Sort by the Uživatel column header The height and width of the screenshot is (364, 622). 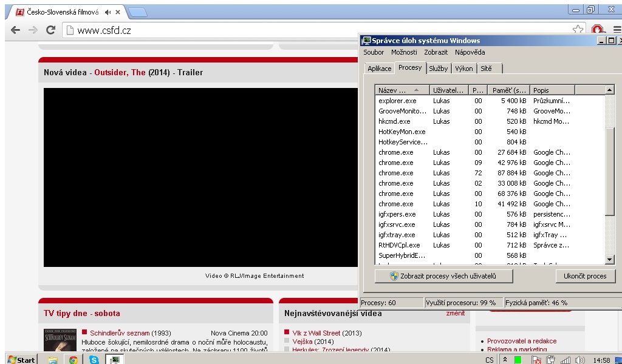coord(449,90)
